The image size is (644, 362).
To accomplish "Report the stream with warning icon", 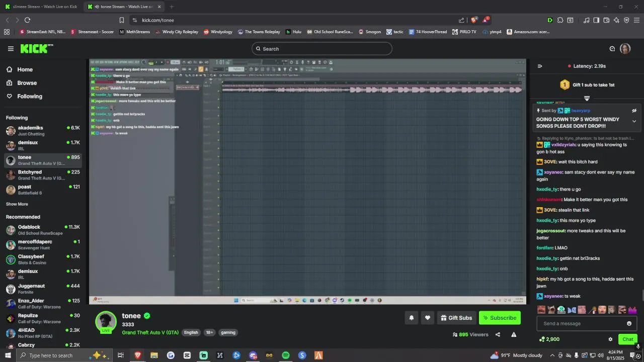I will click(514, 334).
